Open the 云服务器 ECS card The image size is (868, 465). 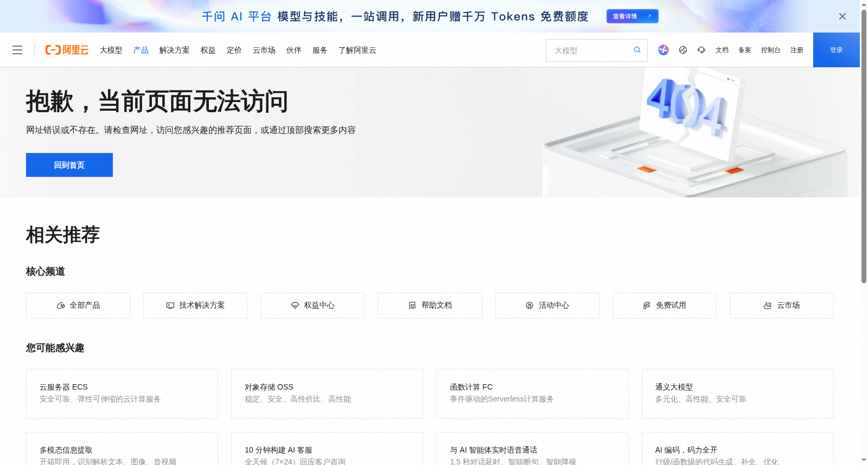point(122,394)
